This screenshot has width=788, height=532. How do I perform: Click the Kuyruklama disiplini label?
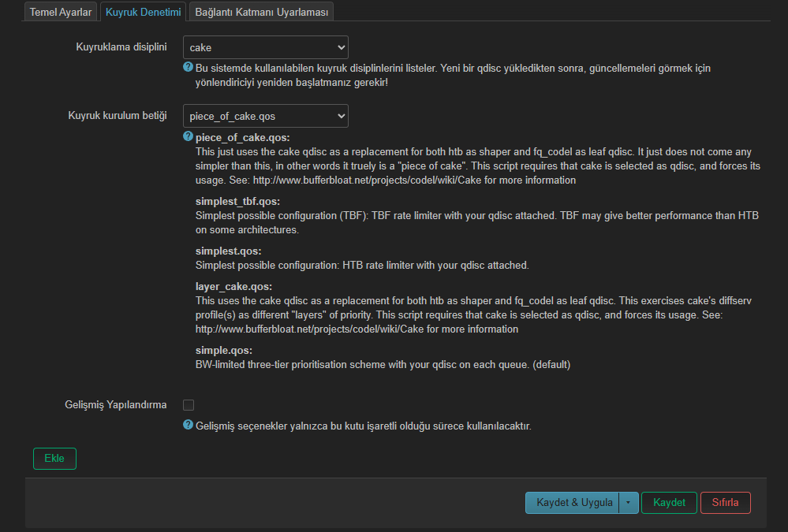[121, 47]
